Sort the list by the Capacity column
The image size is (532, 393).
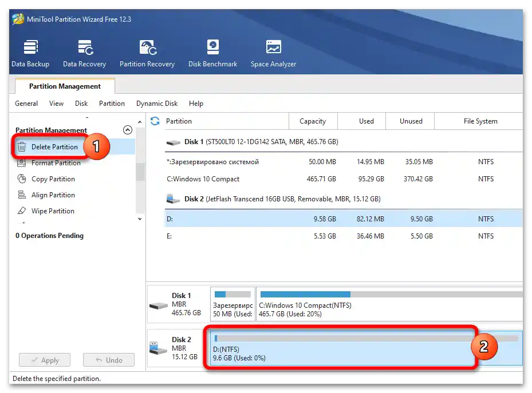pos(313,121)
